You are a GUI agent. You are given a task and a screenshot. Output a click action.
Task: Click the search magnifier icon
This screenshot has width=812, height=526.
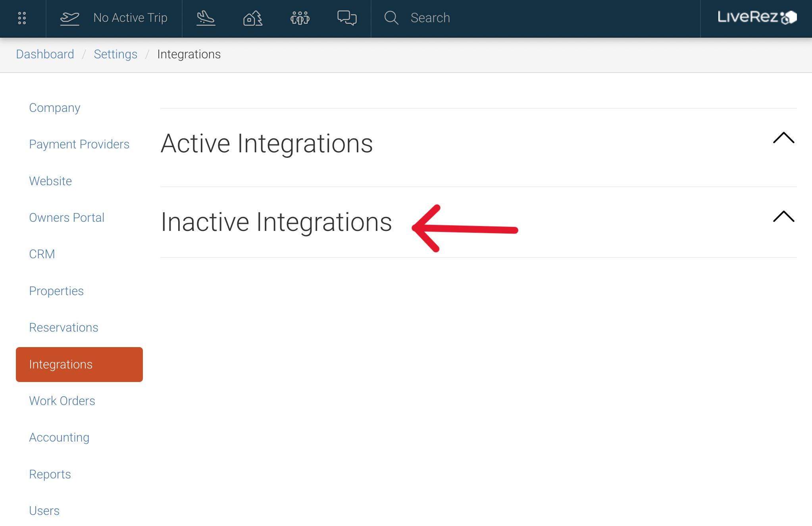click(391, 18)
